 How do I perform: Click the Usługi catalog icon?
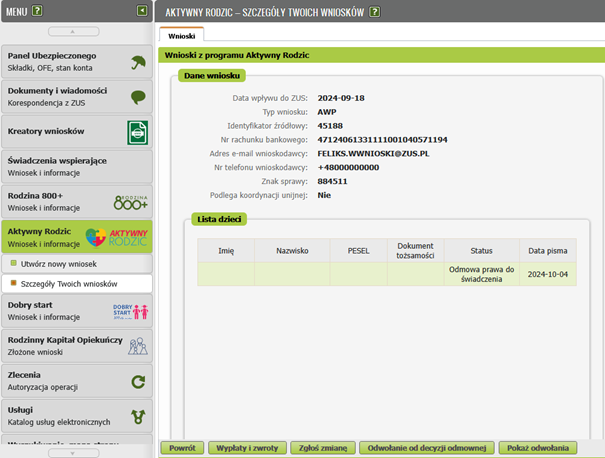coord(138,417)
